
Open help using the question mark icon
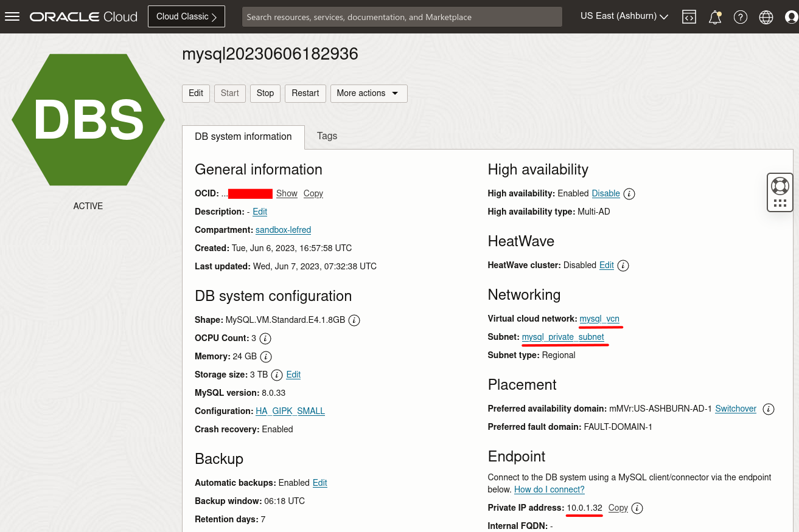click(x=740, y=16)
